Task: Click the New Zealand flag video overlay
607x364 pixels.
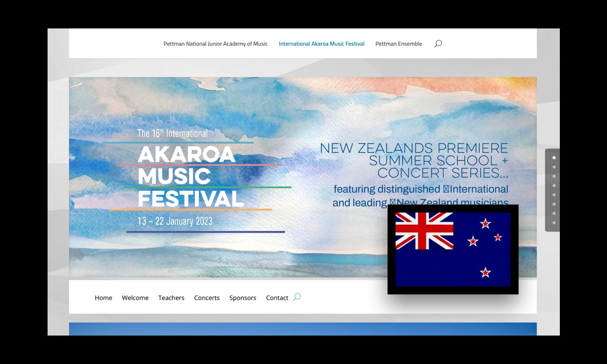Action: coord(453,249)
